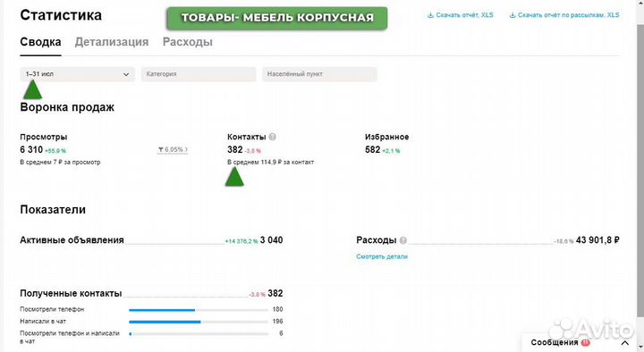
Task: Click the Избранное value 582
Action: coord(372,150)
